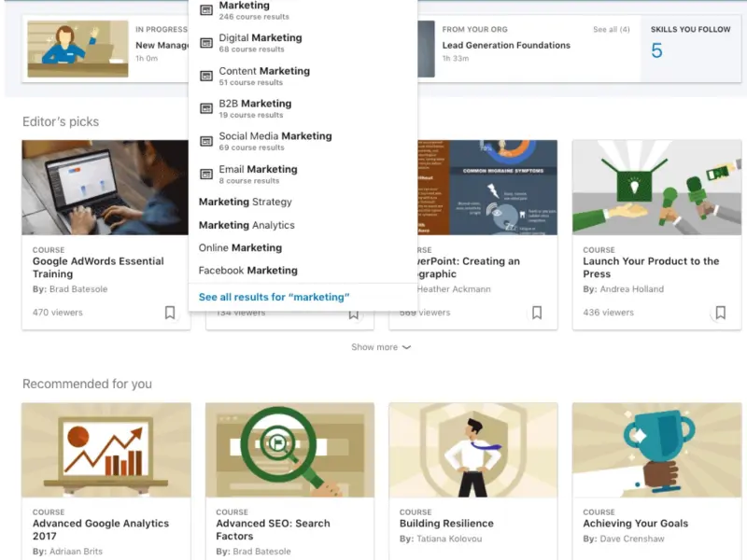Select Facebook Marketing suggestion
The image size is (747, 560).
click(x=247, y=271)
